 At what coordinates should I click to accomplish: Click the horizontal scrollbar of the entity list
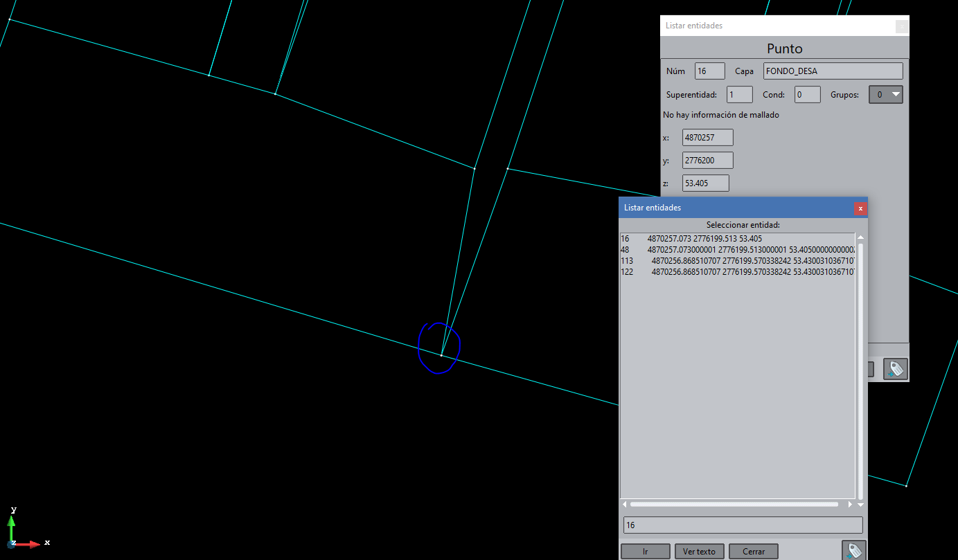pyautogui.click(x=734, y=505)
